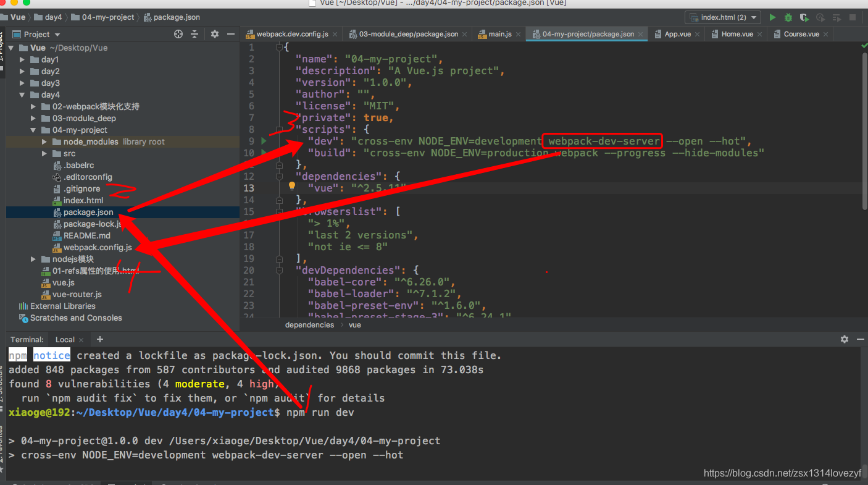The height and width of the screenshot is (485, 868).
Task: Expand the src folder
Action: 44,153
